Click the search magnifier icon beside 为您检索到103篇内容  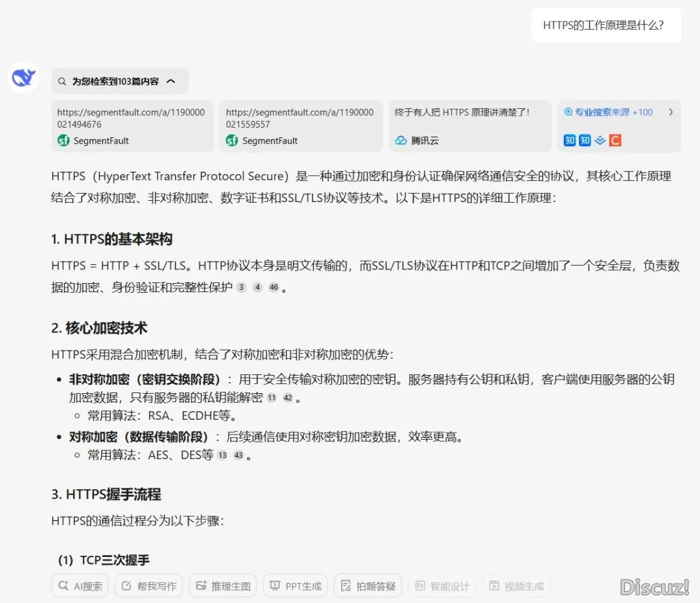(62, 82)
